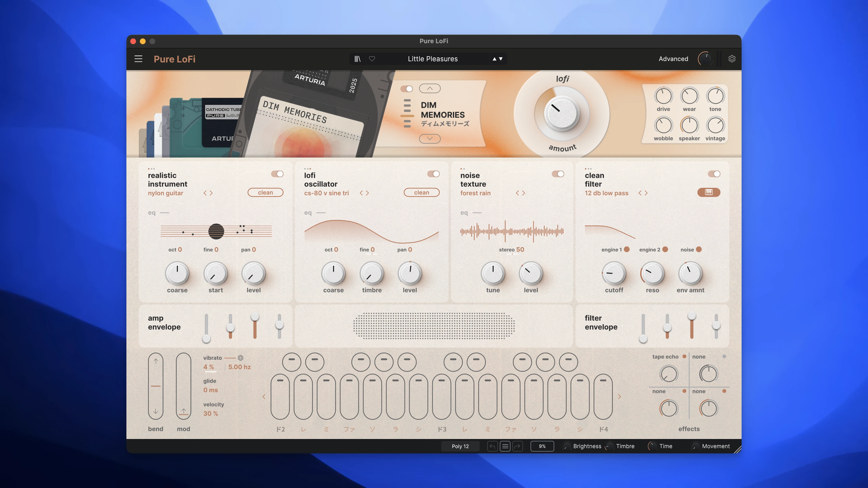Favorite the Little Pleasures preset
Screen dimensions: 868x488
(372, 59)
